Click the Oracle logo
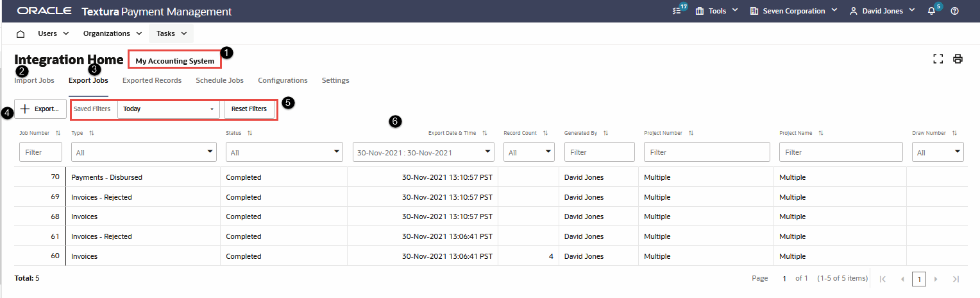 [44, 12]
